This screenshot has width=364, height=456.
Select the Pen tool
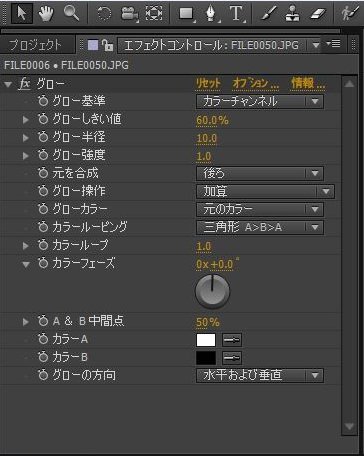[211, 14]
